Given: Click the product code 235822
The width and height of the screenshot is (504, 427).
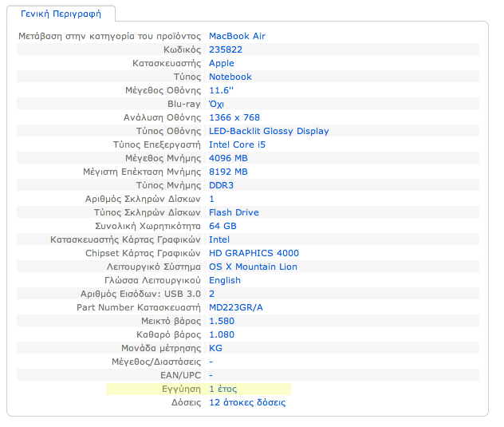Looking at the screenshot, I should 226,49.
